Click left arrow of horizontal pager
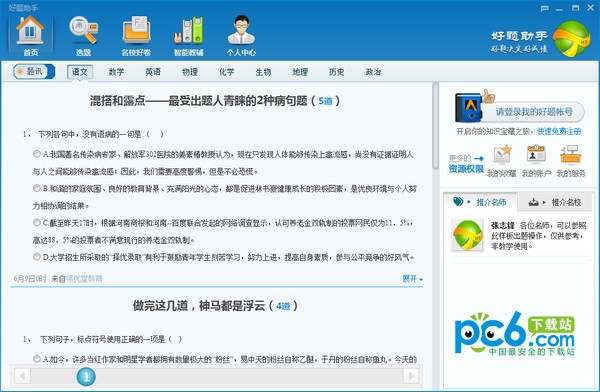 point(22,376)
